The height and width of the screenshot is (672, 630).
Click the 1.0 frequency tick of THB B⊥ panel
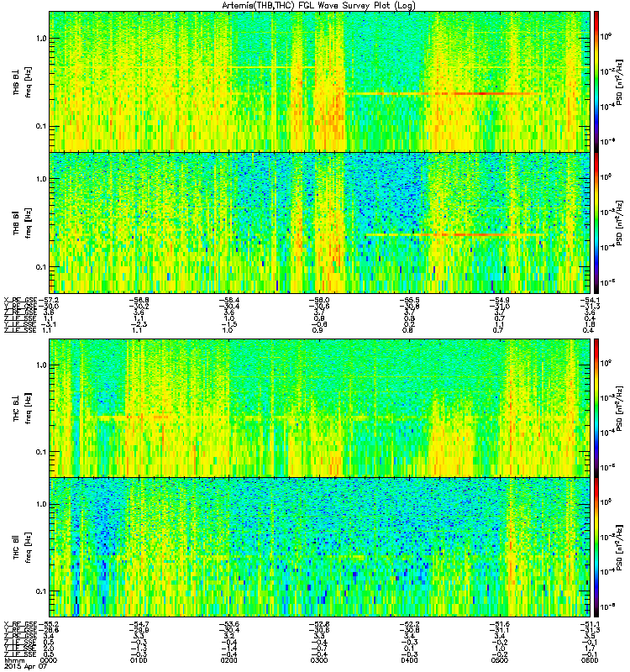coord(41,38)
